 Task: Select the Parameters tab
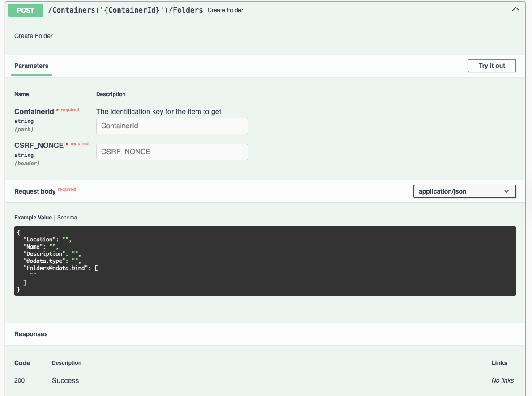[31, 66]
